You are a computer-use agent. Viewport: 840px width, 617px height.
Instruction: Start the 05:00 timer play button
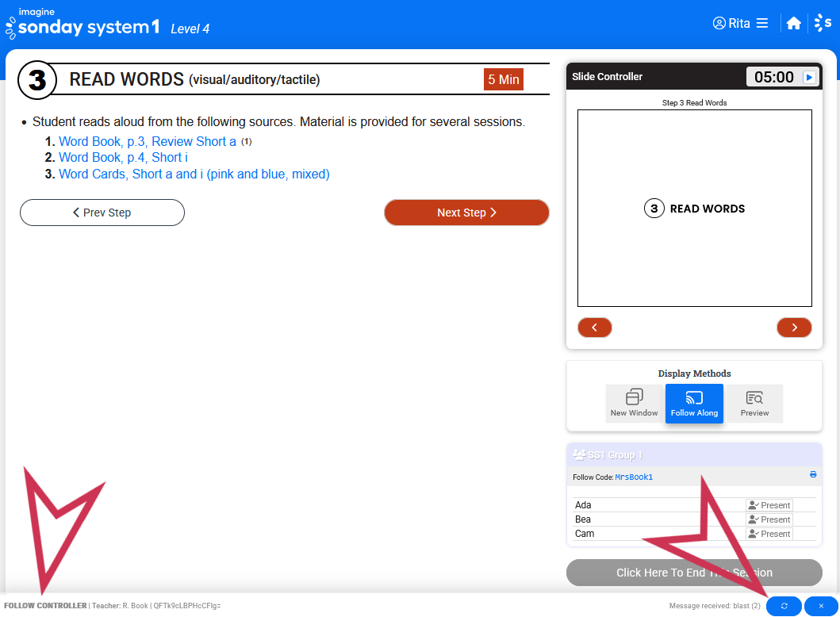(808, 77)
